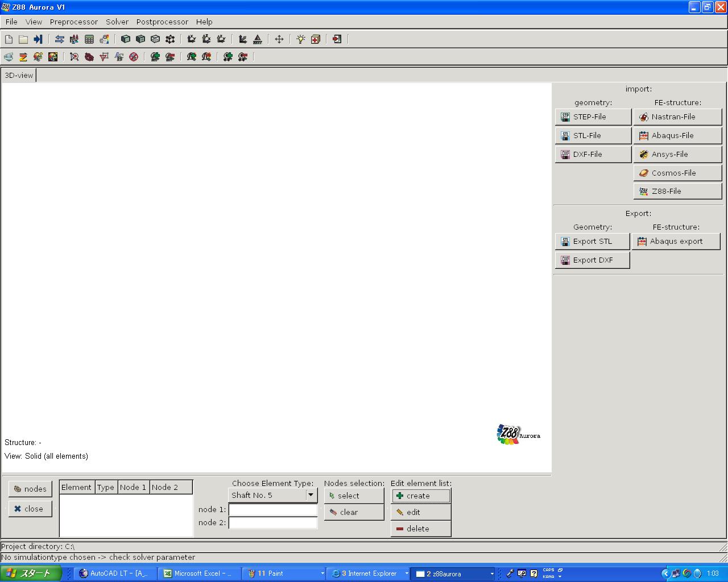Click the dark red coil icon

[89, 57]
